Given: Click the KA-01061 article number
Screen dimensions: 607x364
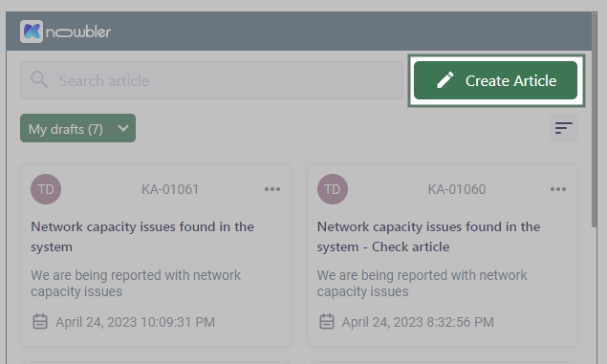Looking at the screenshot, I should (170, 189).
